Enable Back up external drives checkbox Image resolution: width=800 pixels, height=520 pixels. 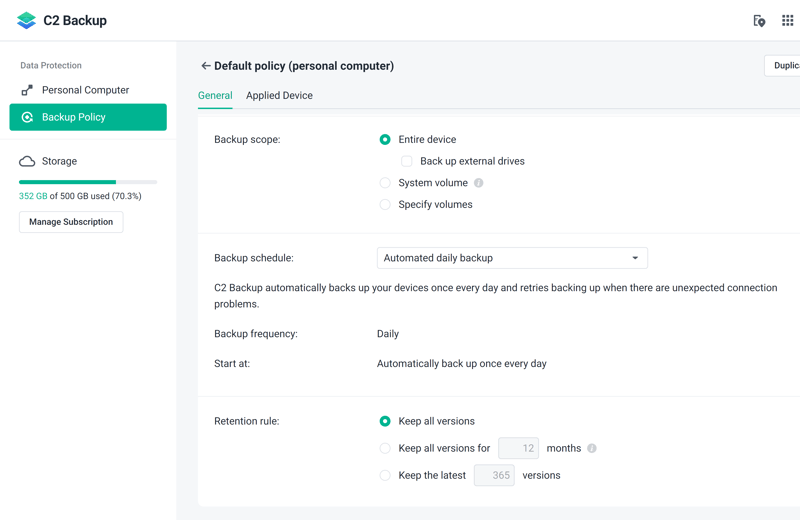[x=407, y=161]
